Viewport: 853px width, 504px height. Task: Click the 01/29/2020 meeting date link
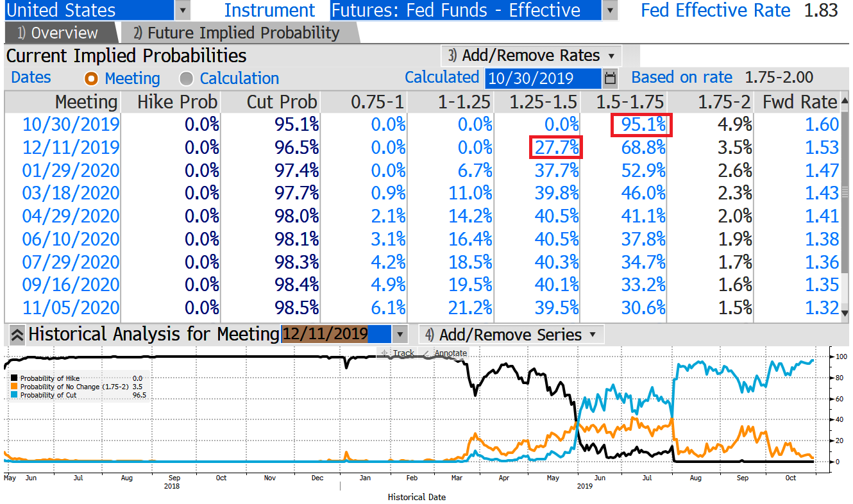click(71, 171)
